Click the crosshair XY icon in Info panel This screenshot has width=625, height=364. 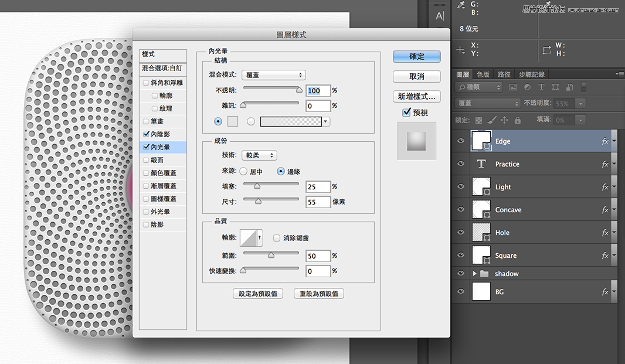tap(460, 50)
